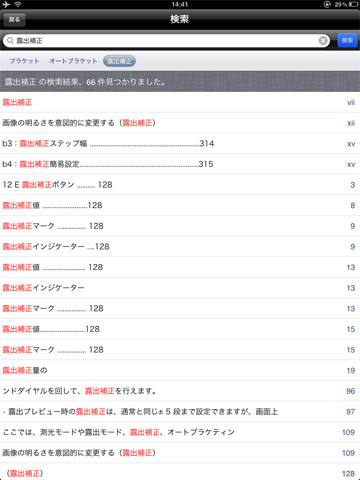Select the highlighted 露出補正 keyword tab
This screenshot has width=360, height=480.
[x=119, y=61]
